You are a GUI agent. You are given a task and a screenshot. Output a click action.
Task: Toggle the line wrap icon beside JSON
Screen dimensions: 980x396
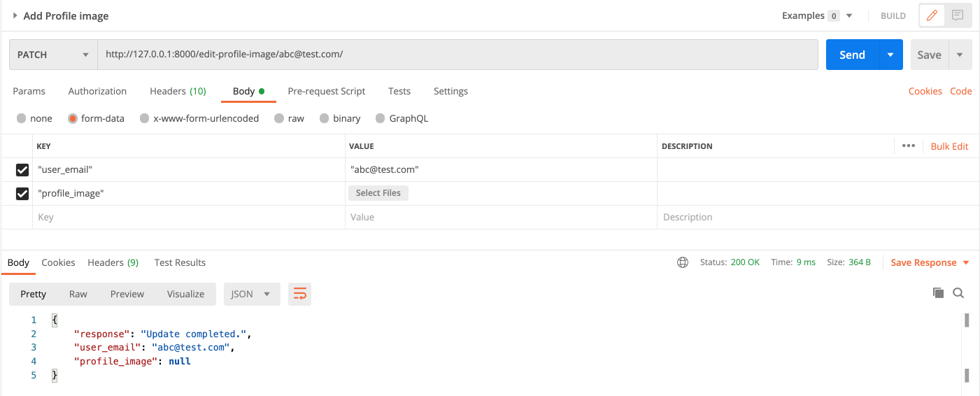[300, 294]
